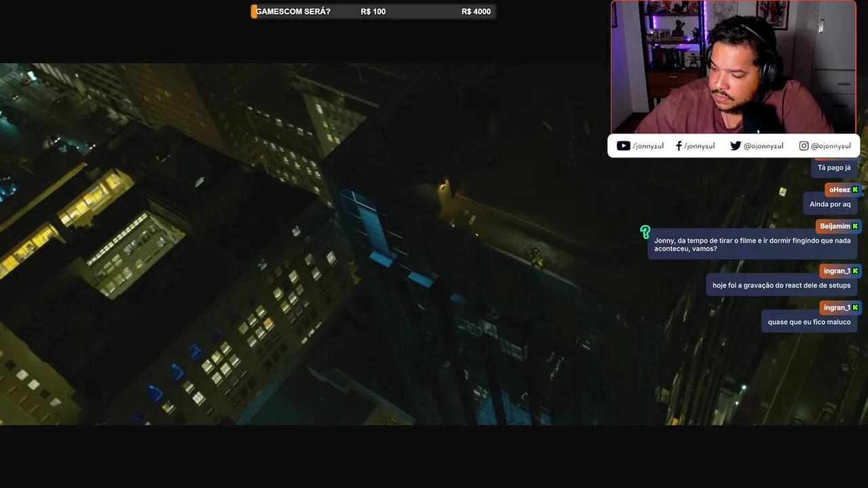Screen dimensions: 868x488
Task: Select the Beijamim username tag
Action: click(x=838, y=226)
